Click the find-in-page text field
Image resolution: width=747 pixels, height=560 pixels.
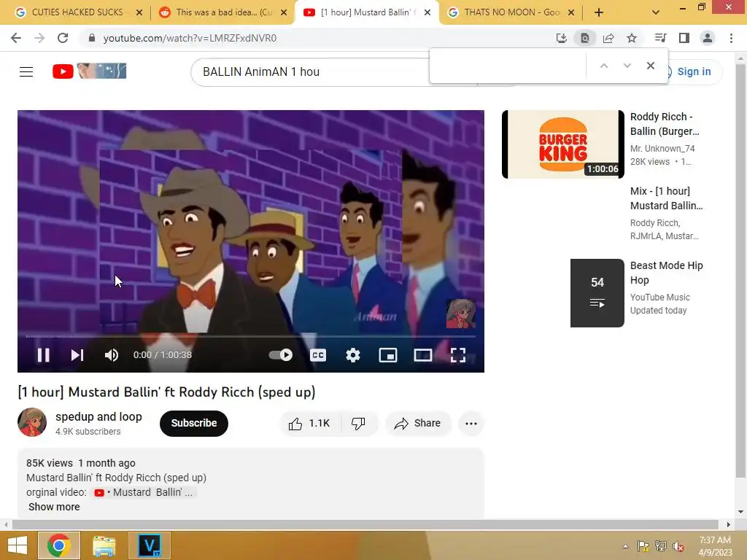[508, 66]
